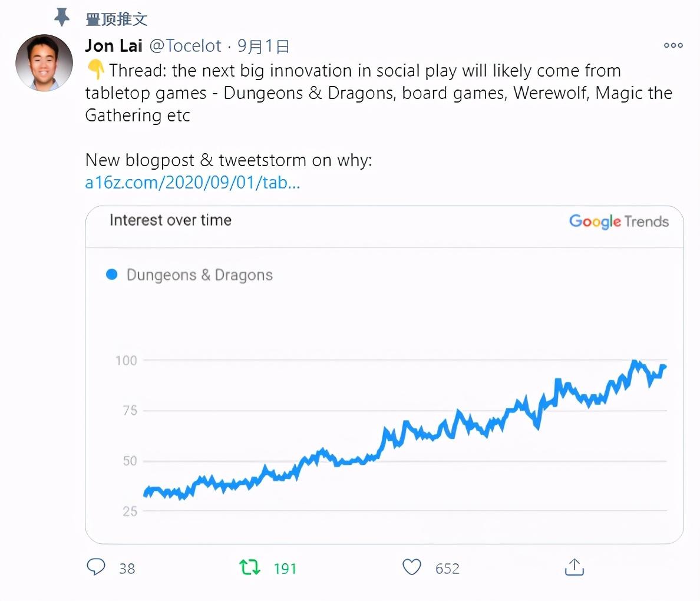Select the 置顶推文 pinned tweet label
The image size is (700, 601).
click(116, 18)
